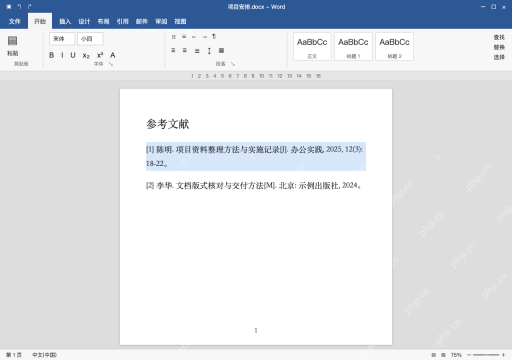Switch to the 引用 ribbon tab

122,21
